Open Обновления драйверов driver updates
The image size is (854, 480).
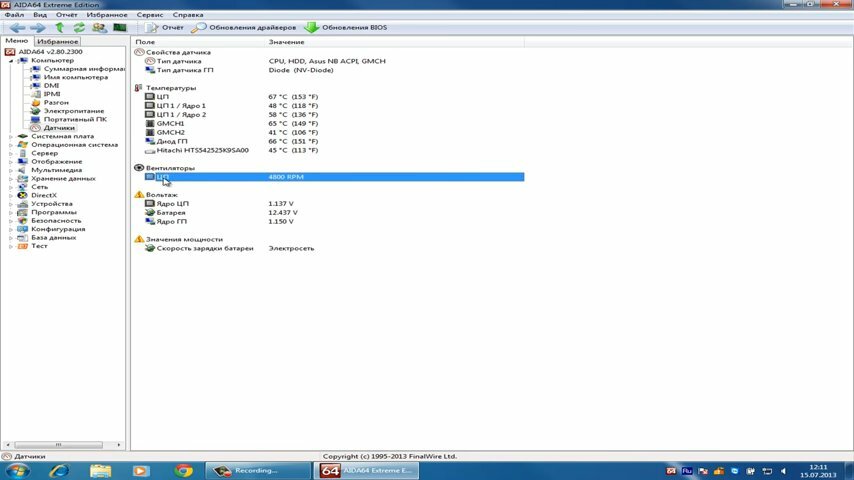tap(244, 27)
